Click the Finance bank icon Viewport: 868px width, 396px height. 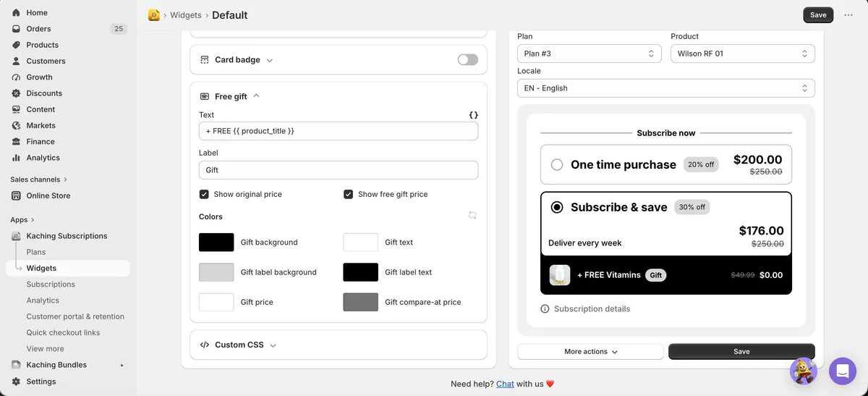tap(17, 141)
